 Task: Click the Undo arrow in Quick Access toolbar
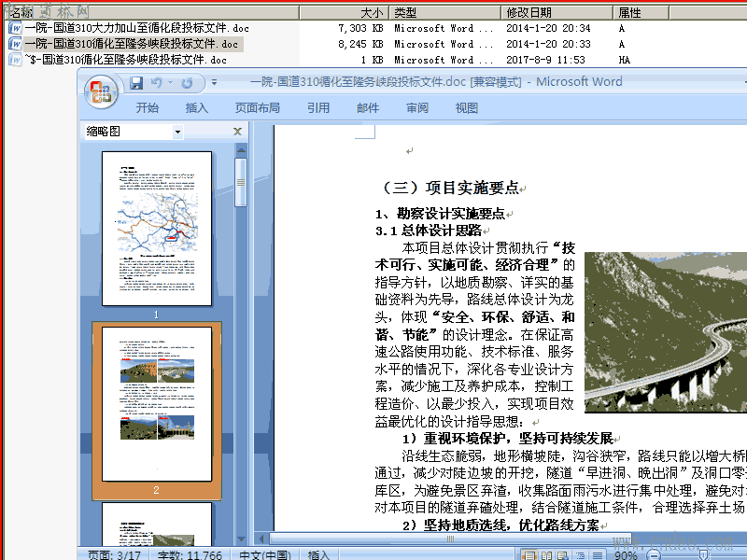pos(156,83)
